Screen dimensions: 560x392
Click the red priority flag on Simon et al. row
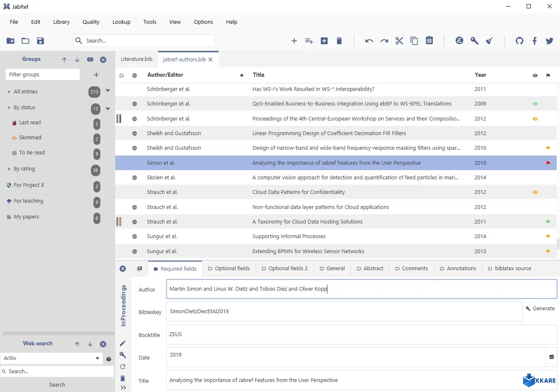548,163
